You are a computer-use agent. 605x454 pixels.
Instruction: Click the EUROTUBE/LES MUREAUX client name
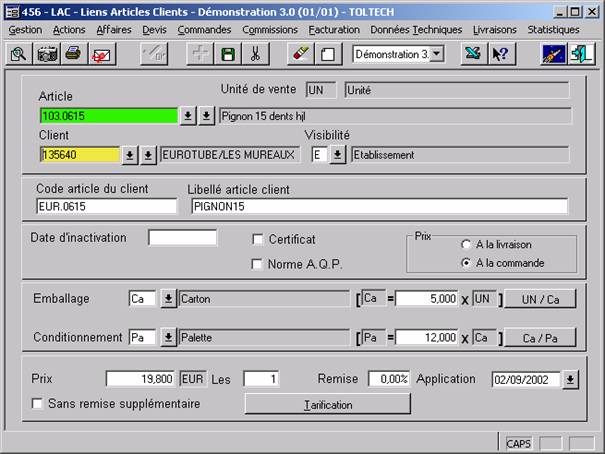pos(230,155)
